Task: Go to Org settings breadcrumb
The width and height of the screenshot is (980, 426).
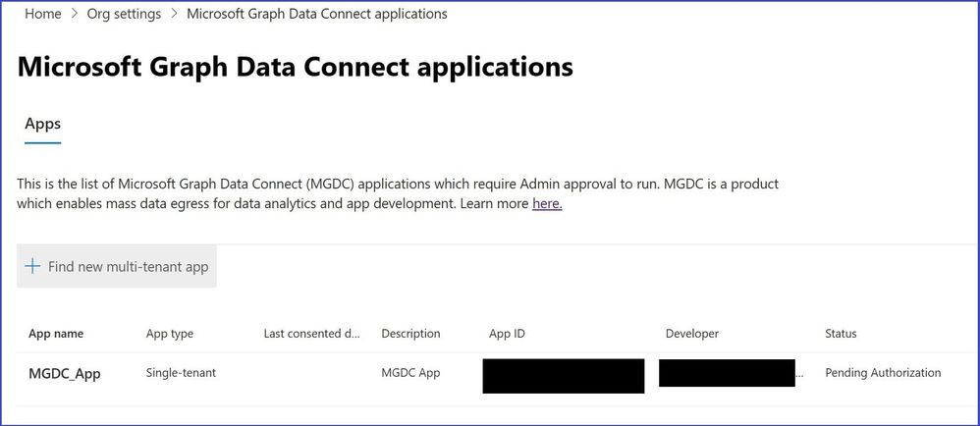Action: point(124,14)
